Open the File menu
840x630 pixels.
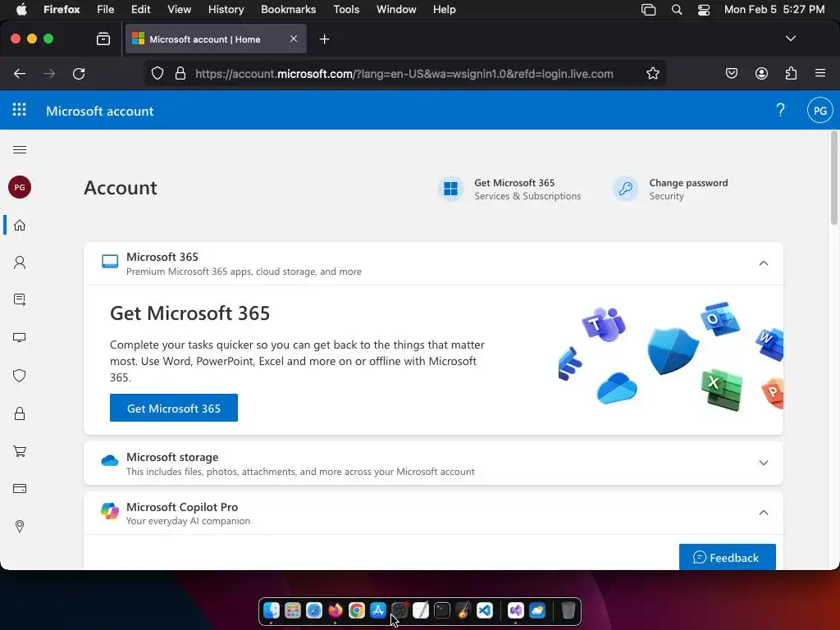(105, 9)
